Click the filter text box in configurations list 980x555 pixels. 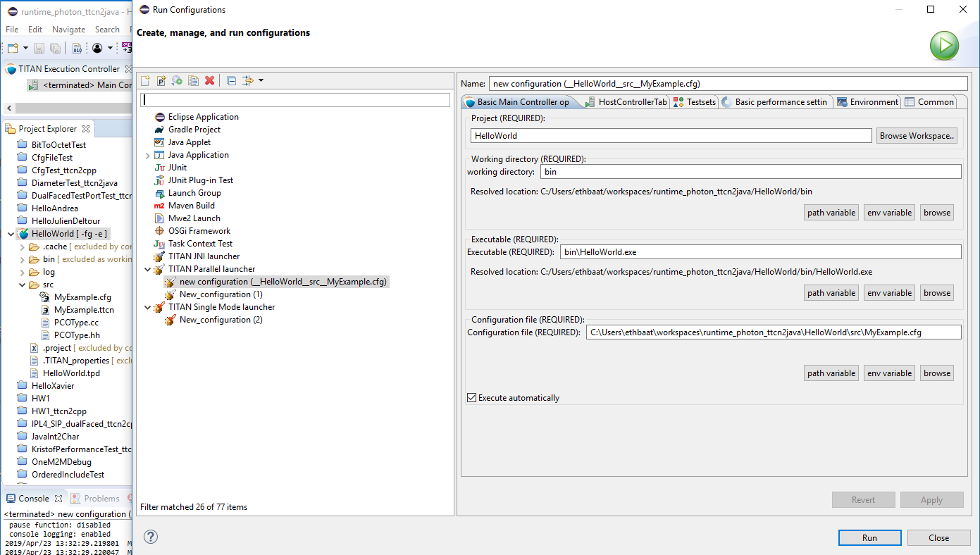[295, 100]
